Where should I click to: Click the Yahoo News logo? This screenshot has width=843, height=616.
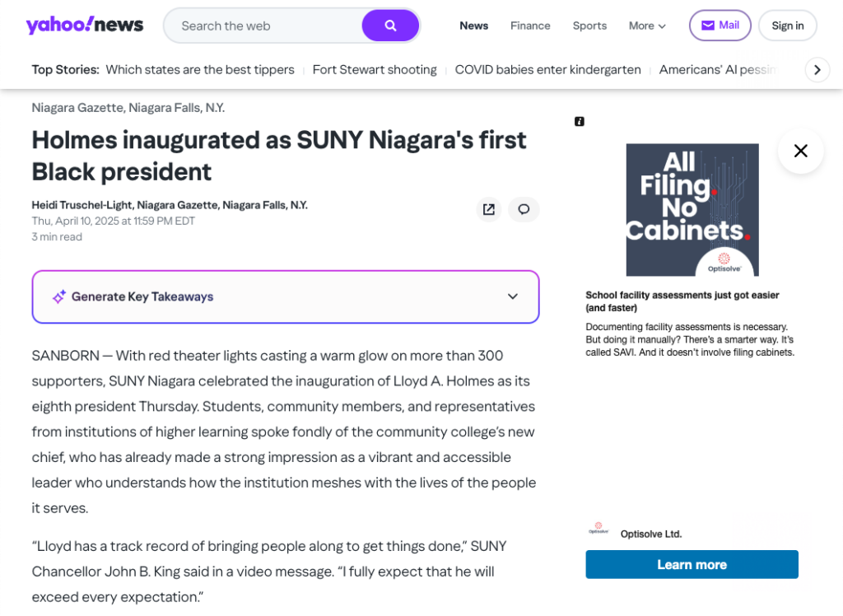pyautogui.click(x=85, y=26)
